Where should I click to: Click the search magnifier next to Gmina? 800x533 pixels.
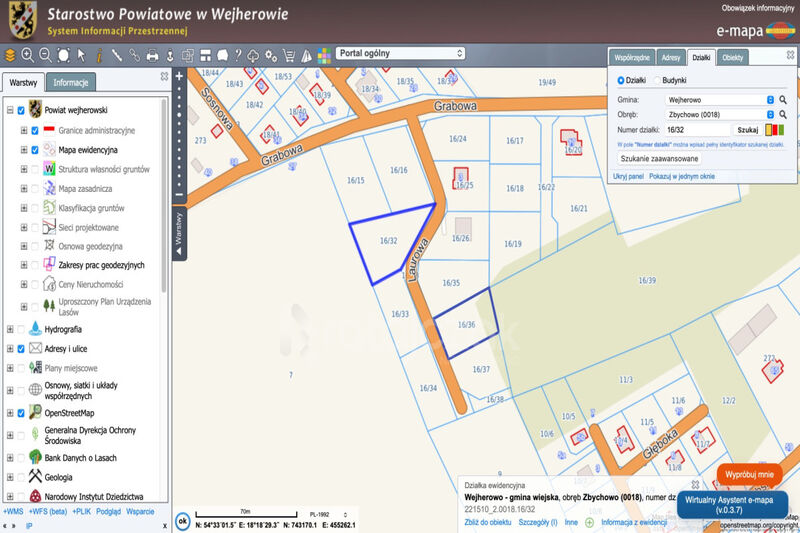784,100
